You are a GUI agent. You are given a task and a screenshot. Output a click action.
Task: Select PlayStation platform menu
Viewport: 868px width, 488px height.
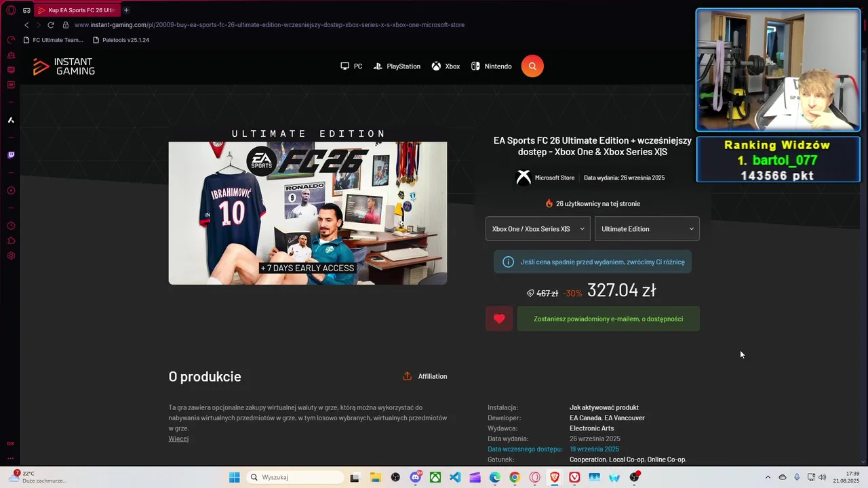click(x=397, y=66)
